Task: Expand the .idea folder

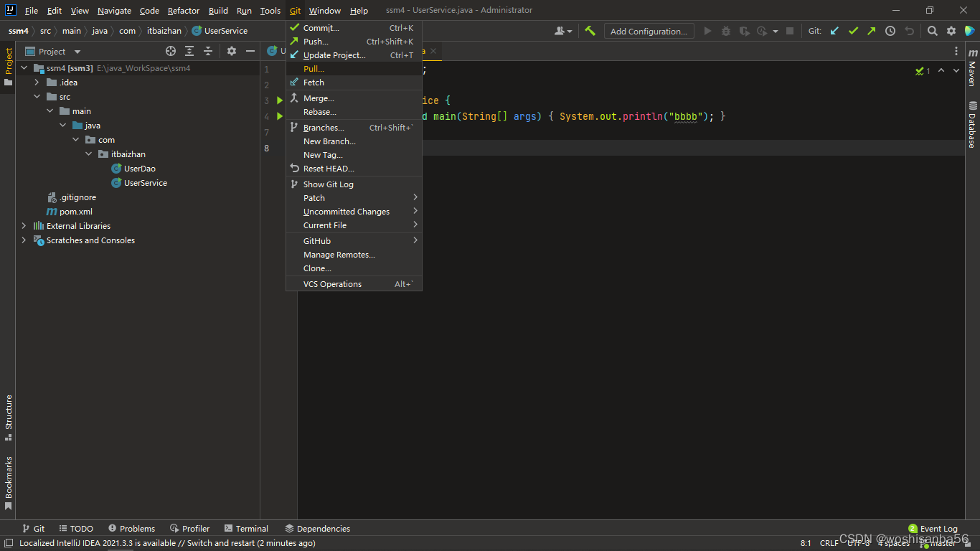Action: [37, 83]
